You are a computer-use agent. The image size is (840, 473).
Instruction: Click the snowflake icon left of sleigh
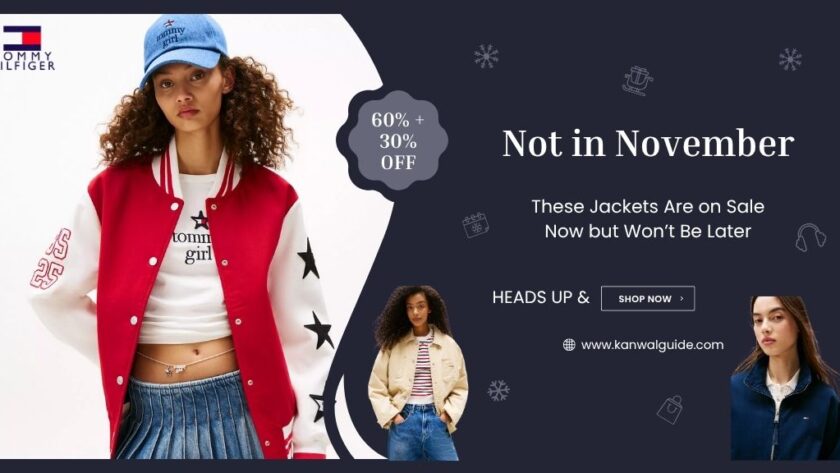point(486,56)
